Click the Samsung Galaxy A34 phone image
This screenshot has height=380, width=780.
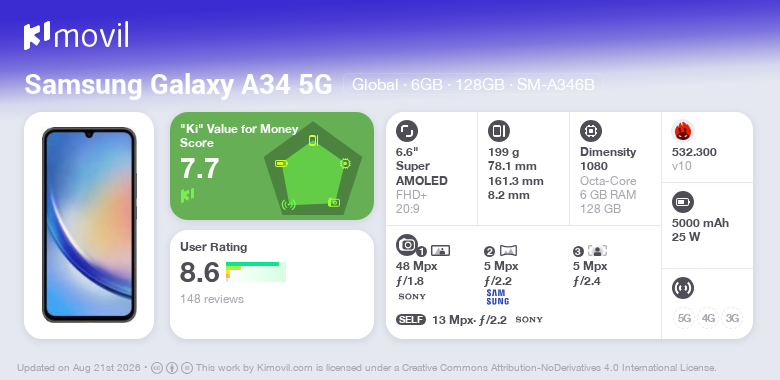point(89,225)
